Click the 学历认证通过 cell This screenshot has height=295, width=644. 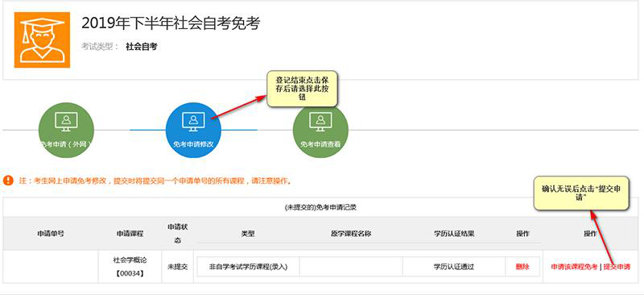(454, 267)
